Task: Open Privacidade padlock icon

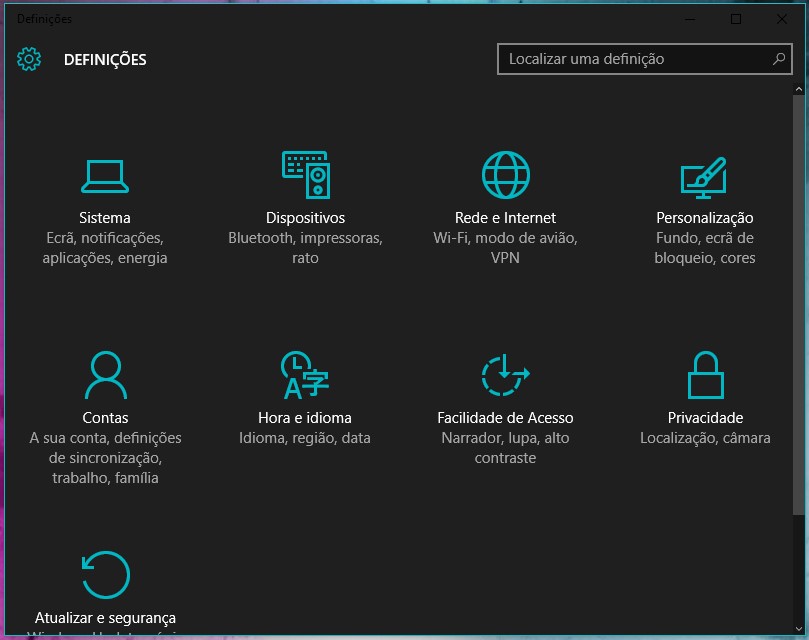Action: 706,375
